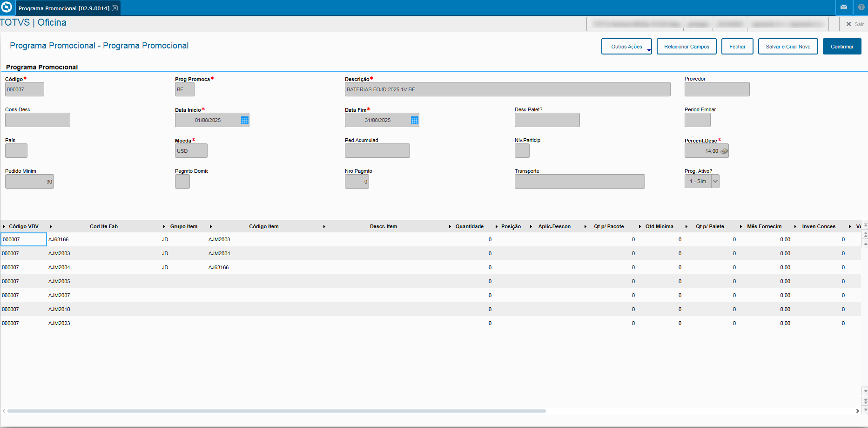The width and height of the screenshot is (868, 428).
Task: Click the Fechar button
Action: click(x=737, y=47)
